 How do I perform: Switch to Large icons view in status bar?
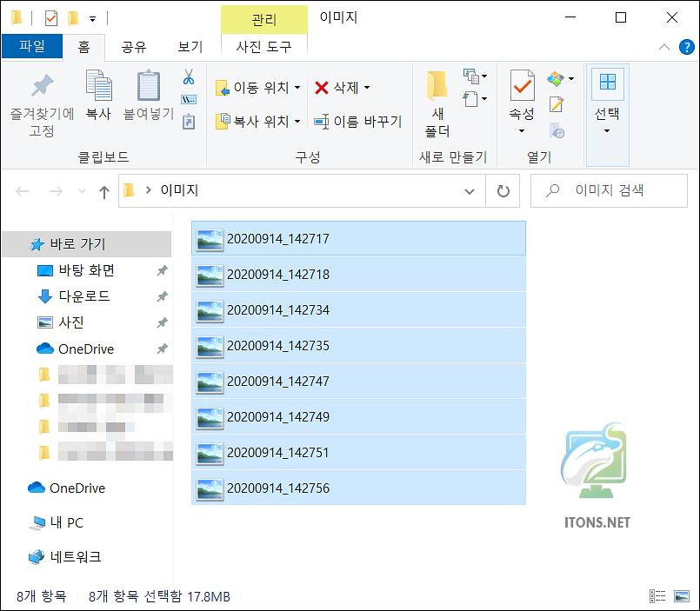pyautogui.click(x=682, y=596)
